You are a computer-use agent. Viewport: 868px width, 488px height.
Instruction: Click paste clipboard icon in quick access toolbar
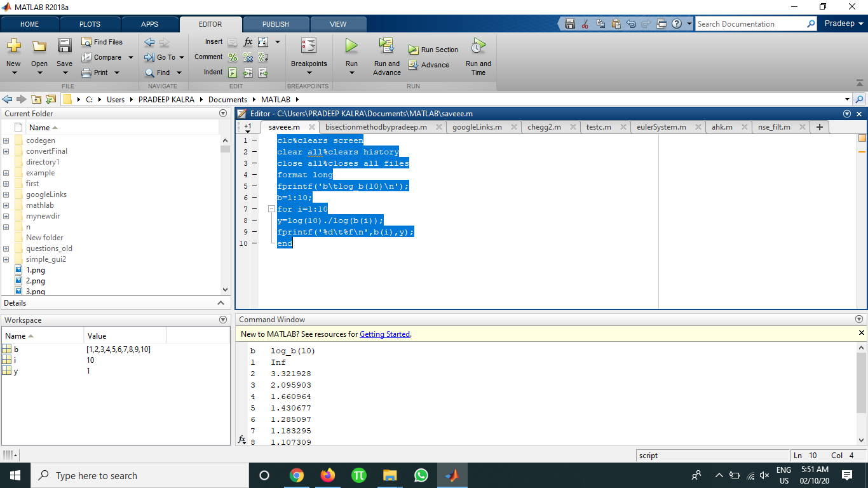click(616, 24)
